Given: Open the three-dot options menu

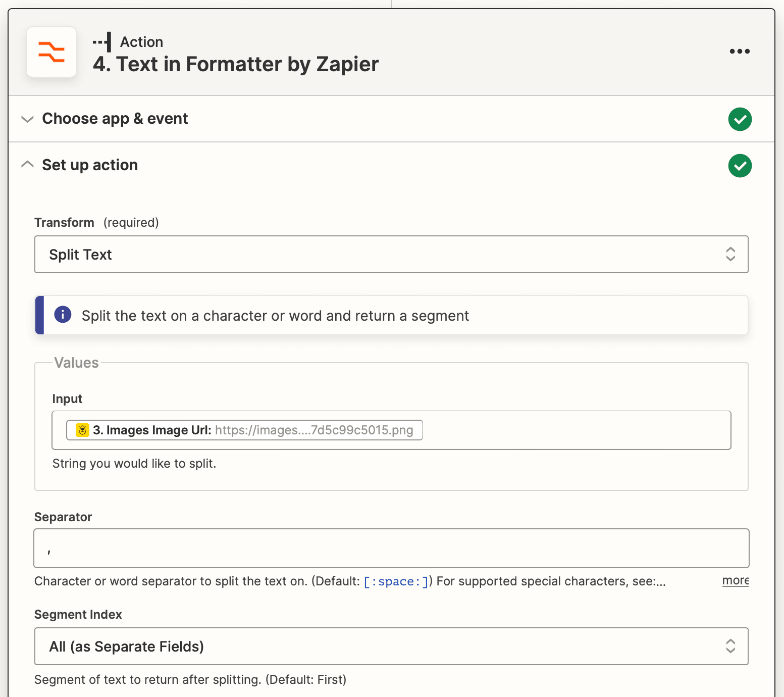Looking at the screenshot, I should click(740, 51).
